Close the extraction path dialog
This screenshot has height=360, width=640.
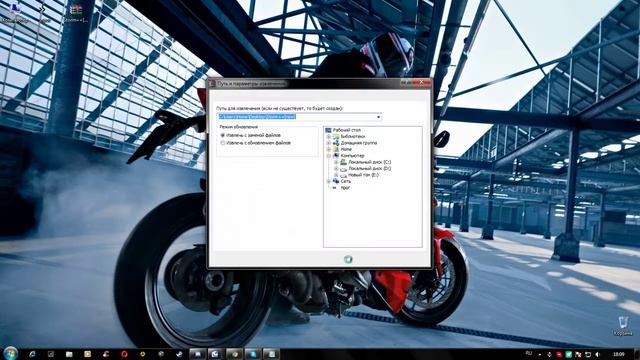[x=421, y=83]
